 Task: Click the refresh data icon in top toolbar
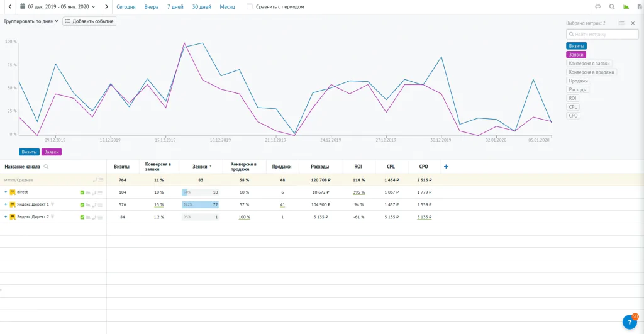[597, 6]
